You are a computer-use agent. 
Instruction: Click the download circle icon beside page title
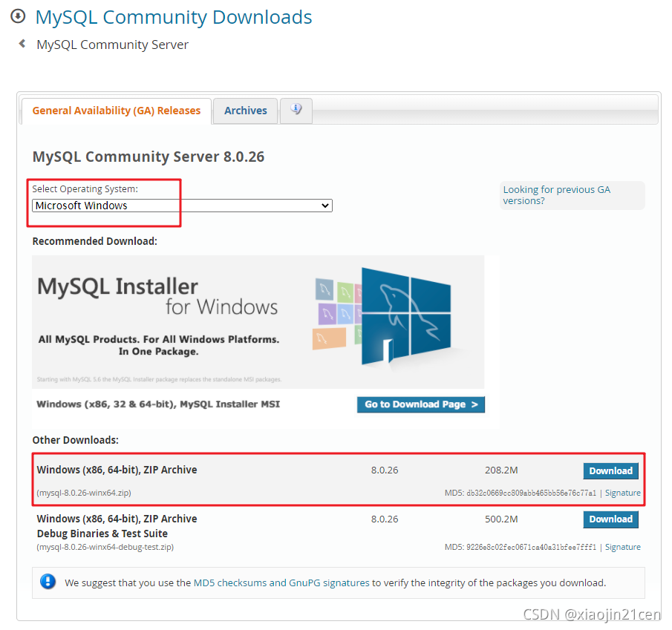(x=18, y=16)
